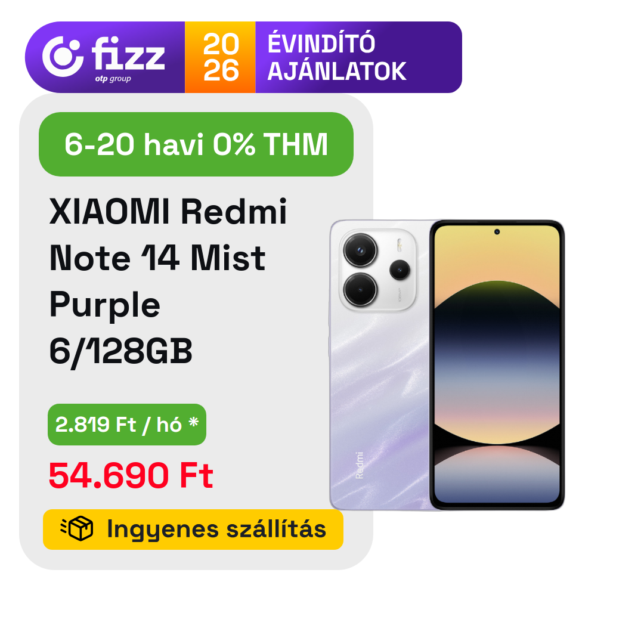Click the phone's lower large camera lens
Image resolution: width=644 pixels, height=644 pixels.
point(360,290)
